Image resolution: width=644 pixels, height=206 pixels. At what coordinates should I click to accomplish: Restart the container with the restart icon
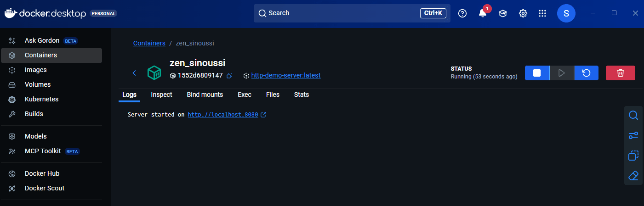(586, 73)
